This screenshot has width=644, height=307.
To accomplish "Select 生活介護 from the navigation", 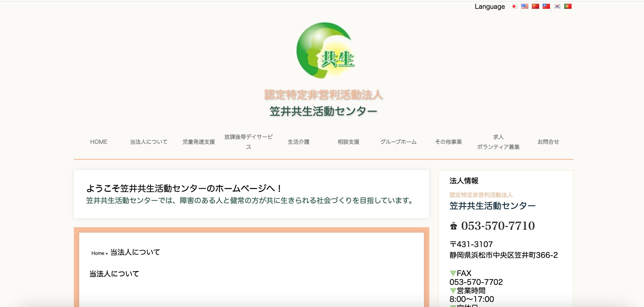I will click(x=299, y=142).
